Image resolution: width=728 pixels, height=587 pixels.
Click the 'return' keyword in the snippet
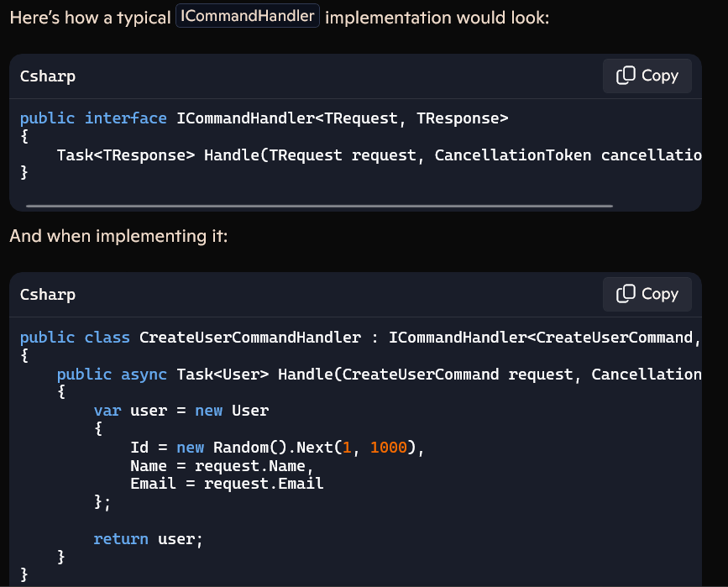pos(121,539)
